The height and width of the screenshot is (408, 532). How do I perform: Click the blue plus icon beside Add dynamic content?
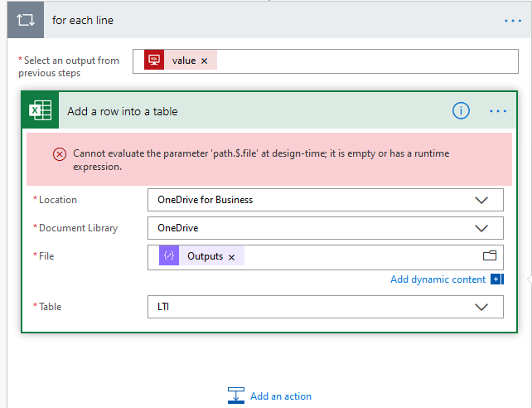(497, 279)
